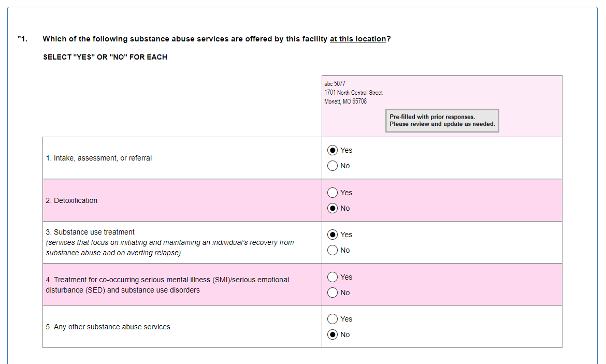Viewport: 606px width, 364px height.
Task: Select Yes for Intake, assessment, or referral
Action: pos(333,150)
